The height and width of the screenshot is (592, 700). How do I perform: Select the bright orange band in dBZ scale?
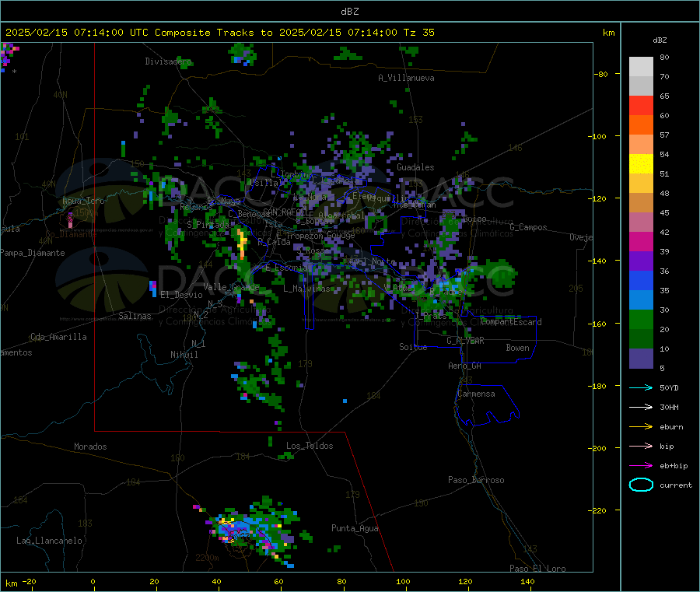tap(641, 125)
